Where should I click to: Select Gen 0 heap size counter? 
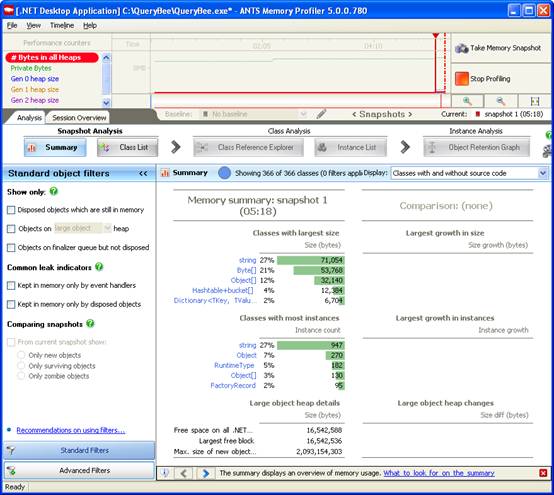[35, 79]
